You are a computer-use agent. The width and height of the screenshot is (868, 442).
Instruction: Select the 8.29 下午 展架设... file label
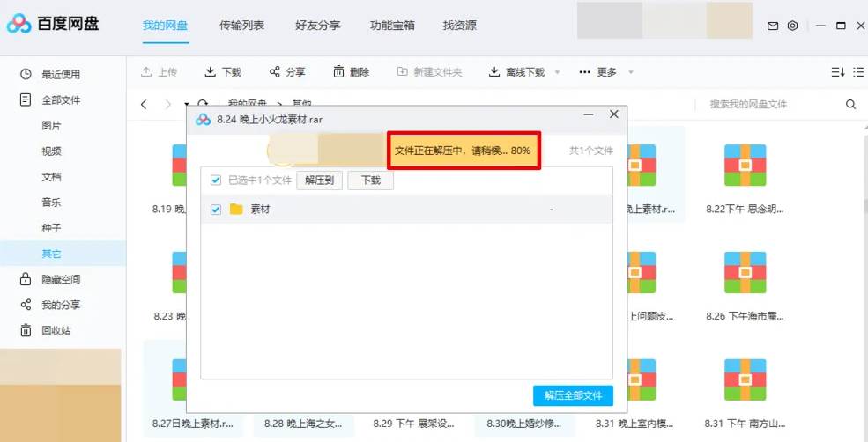coord(413,424)
